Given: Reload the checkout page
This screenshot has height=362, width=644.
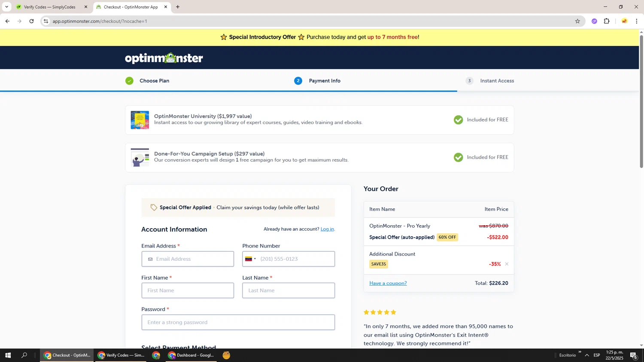Looking at the screenshot, I should (31, 21).
